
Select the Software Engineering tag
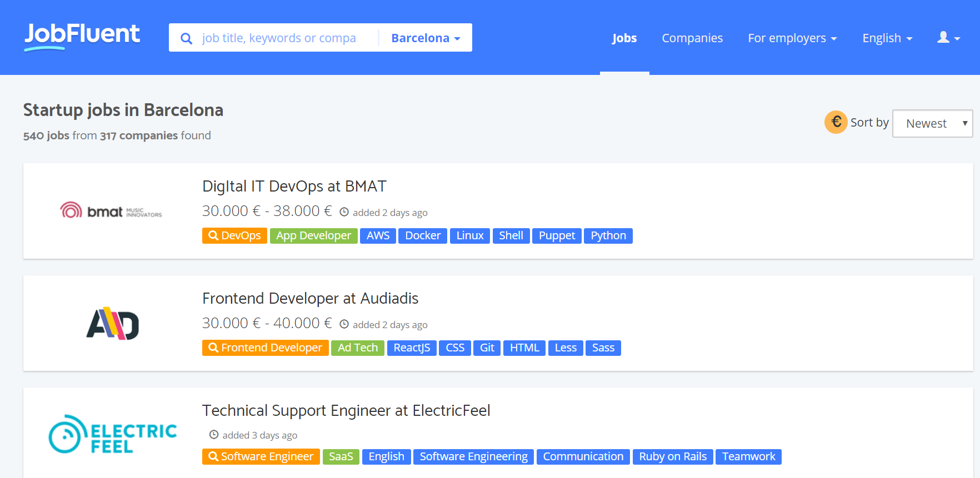tap(474, 457)
